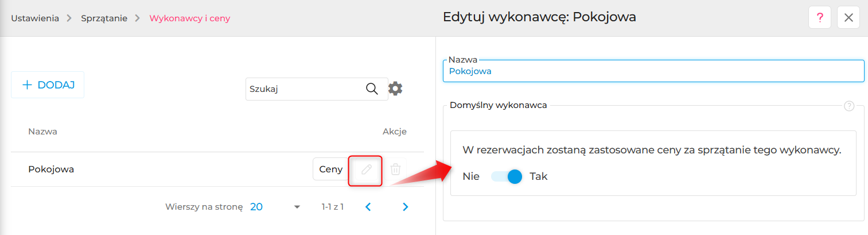Open Ceny for Pokojowa
Screen dimensions: 868x235
330,169
